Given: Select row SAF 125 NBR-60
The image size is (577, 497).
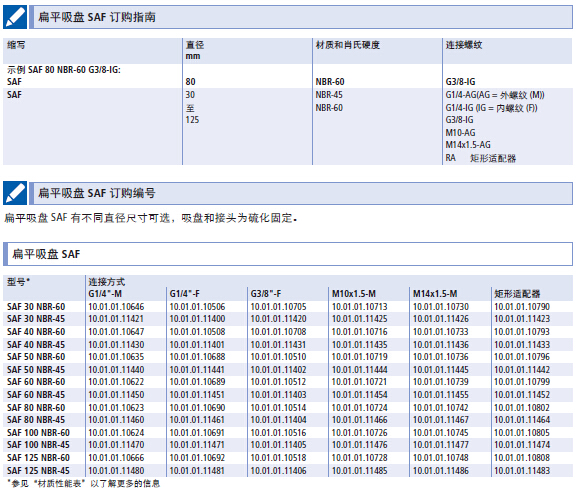Looking at the screenshot, I should (x=288, y=458).
